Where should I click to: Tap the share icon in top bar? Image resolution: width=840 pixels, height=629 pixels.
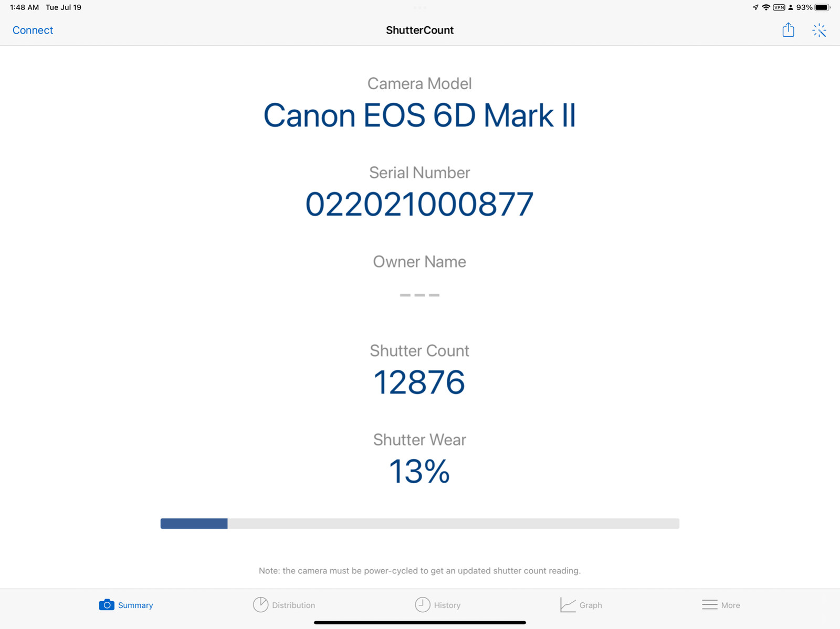pyautogui.click(x=788, y=30)
